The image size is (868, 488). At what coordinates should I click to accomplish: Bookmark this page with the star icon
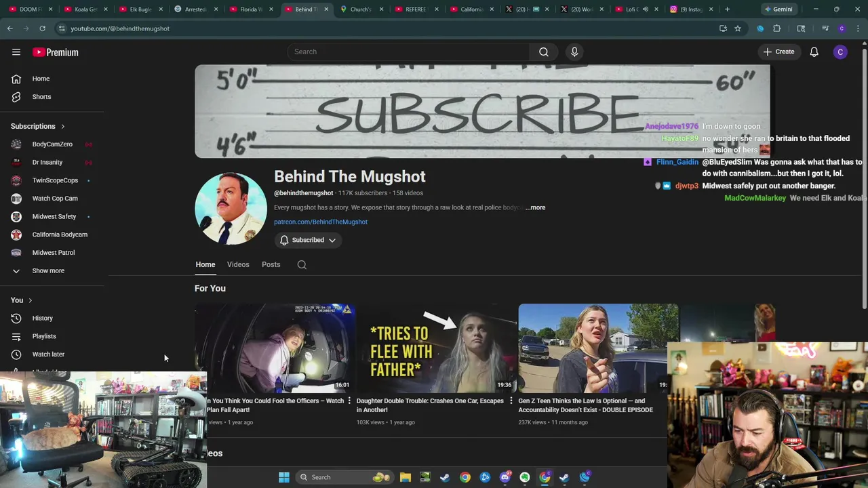[738, 28]
